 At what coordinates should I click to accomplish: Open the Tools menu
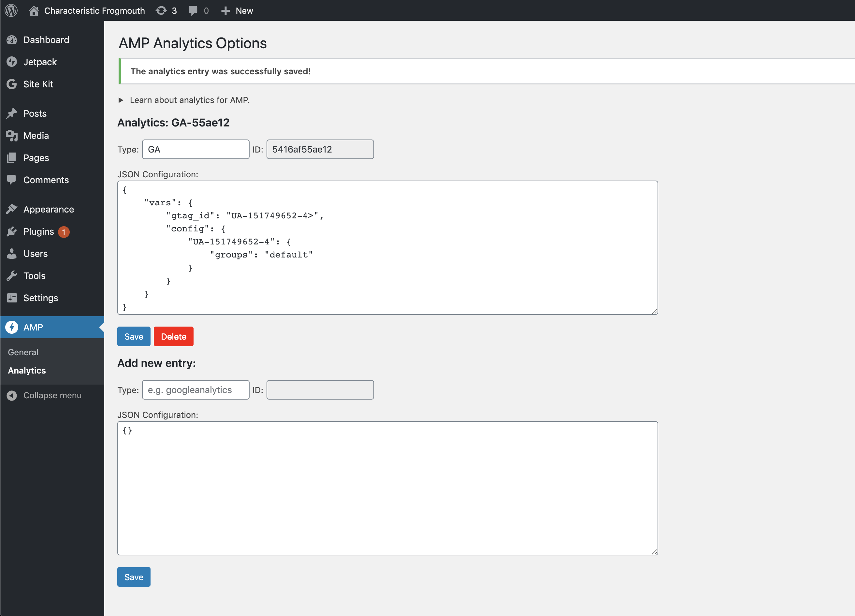(x=52, y=276)
